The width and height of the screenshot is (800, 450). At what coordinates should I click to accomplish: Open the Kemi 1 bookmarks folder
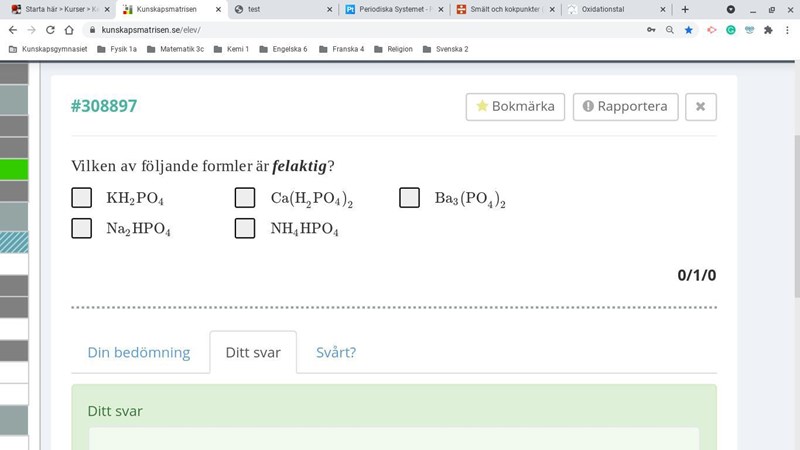231,48
